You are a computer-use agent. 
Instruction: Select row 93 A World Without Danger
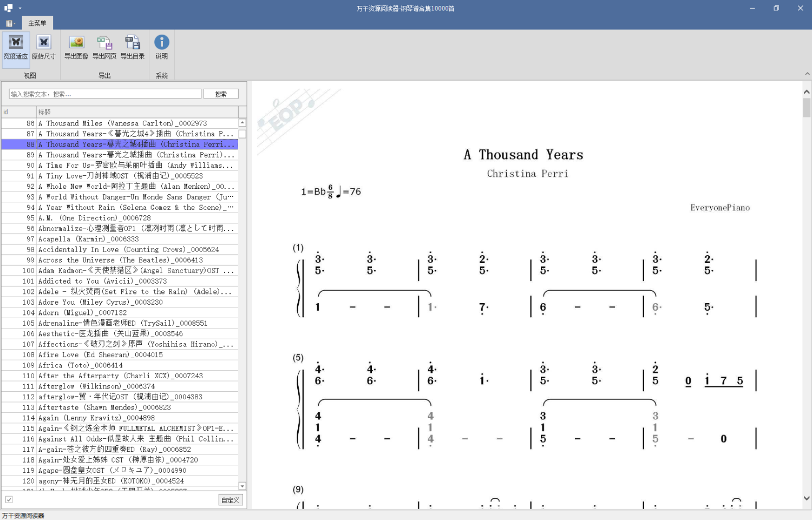tap(120, 197)
